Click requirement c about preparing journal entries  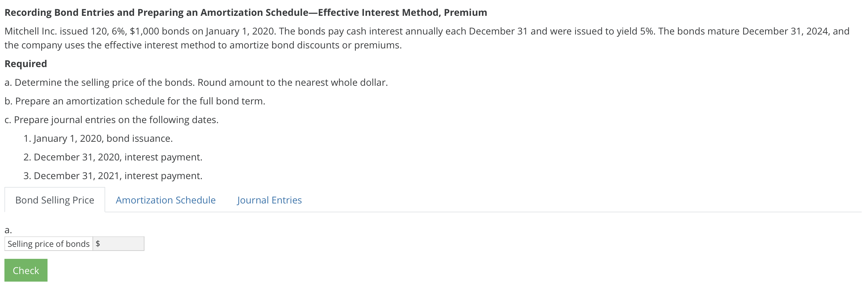tap(112, 120)
